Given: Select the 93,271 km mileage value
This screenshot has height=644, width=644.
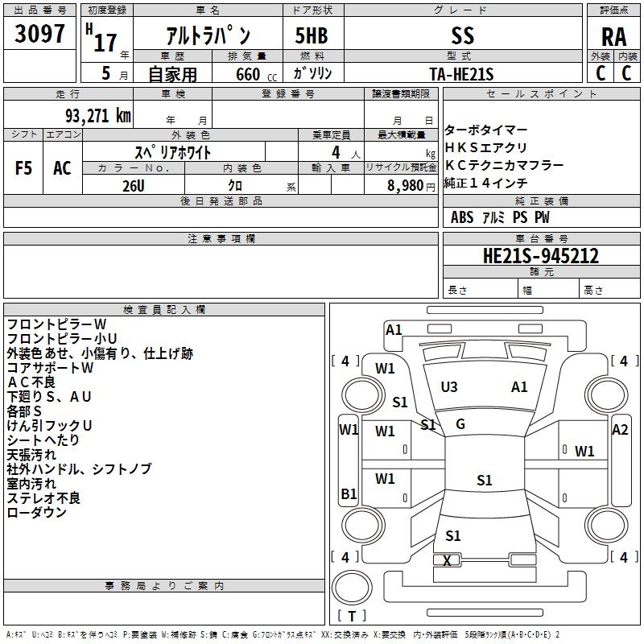Looking at the screenshot, I should tap(97, 115).
